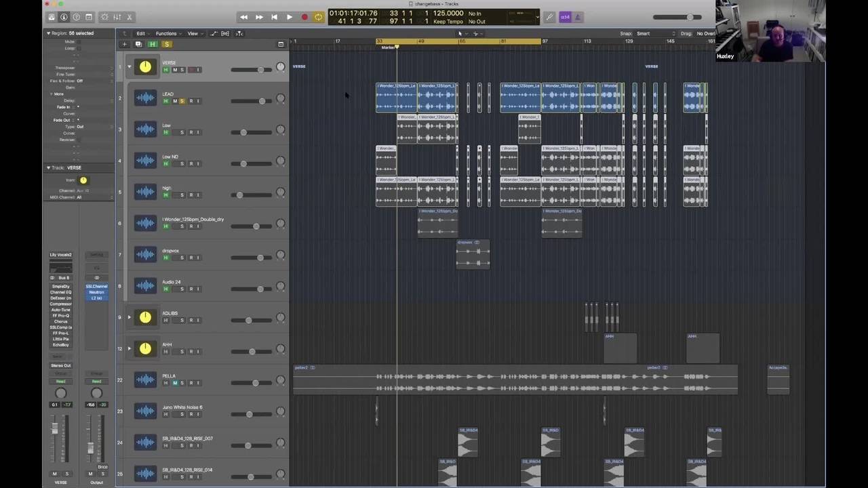
Task: Click the Record button
Action: pos(304,17)
